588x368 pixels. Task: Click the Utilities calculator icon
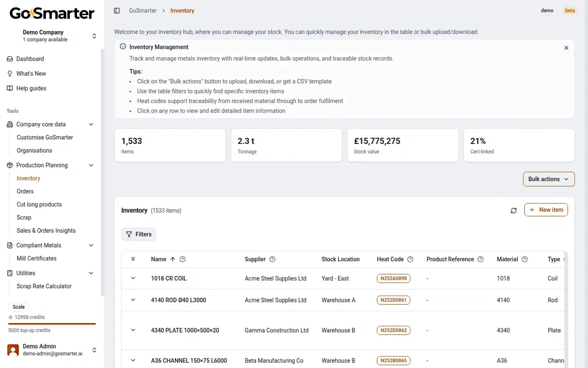point(10,273)
